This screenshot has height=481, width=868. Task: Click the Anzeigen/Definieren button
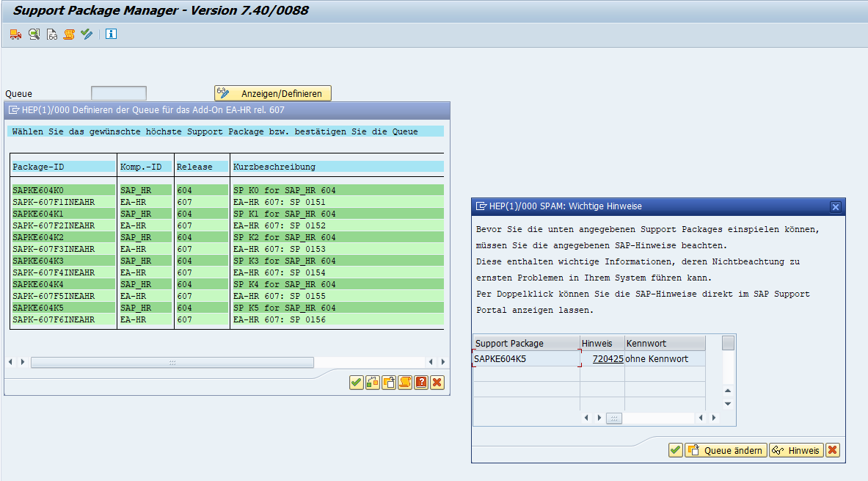pyautogui.click(x=272, y=93)
